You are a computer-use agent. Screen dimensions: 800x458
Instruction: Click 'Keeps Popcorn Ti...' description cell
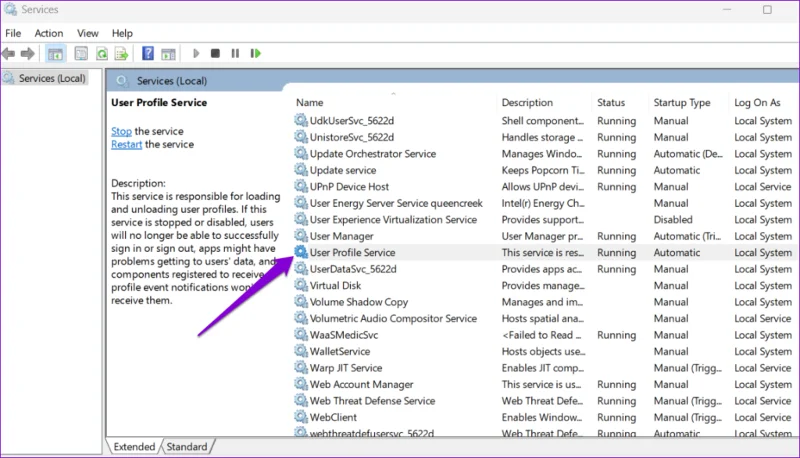[543, 170]
